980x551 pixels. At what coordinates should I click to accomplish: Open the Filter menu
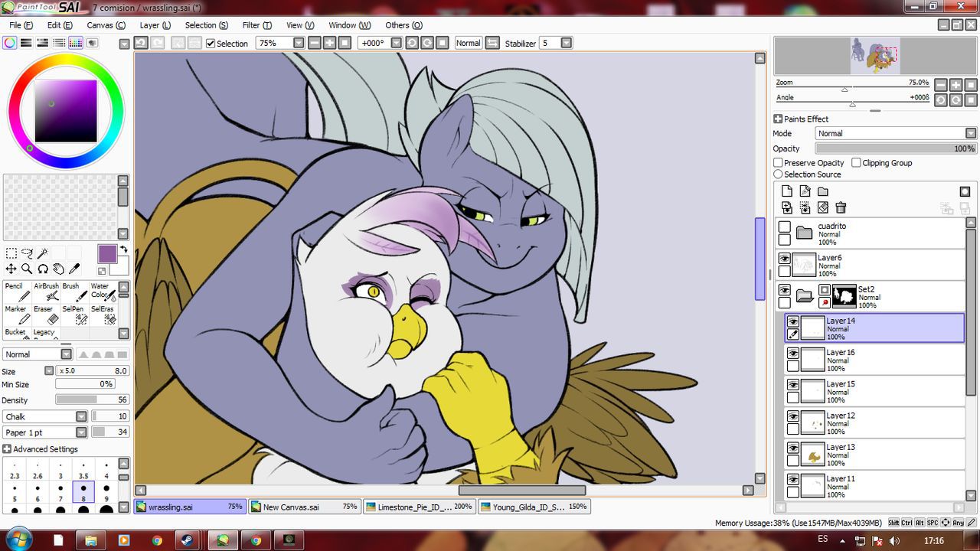[256, 25]
